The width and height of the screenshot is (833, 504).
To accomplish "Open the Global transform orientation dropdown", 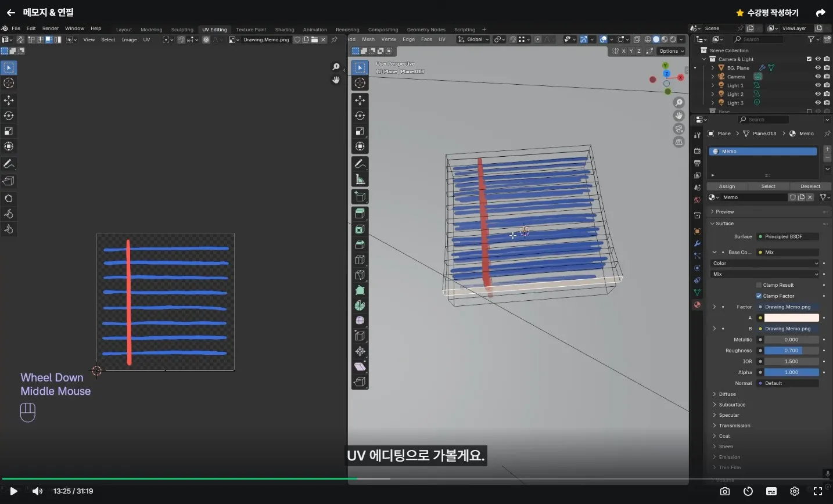I will pyautogui.click(x=473, y=39).
